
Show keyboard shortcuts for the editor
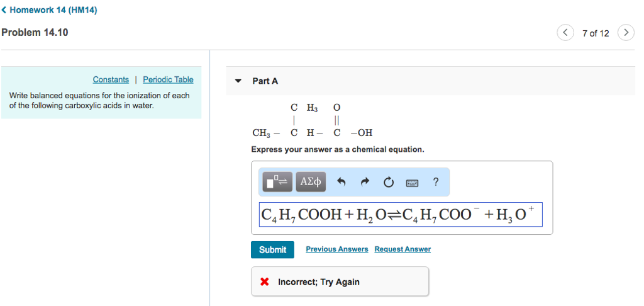(412, 183)
